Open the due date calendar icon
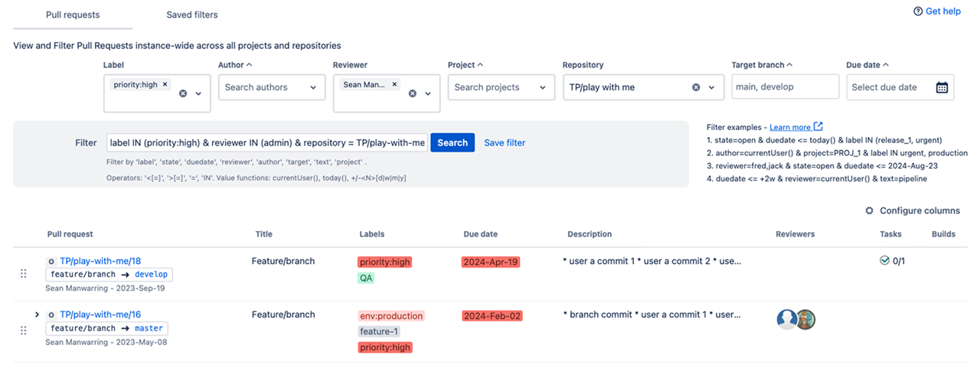This screenshot has width=980, height=365. [x=942, y=87]
